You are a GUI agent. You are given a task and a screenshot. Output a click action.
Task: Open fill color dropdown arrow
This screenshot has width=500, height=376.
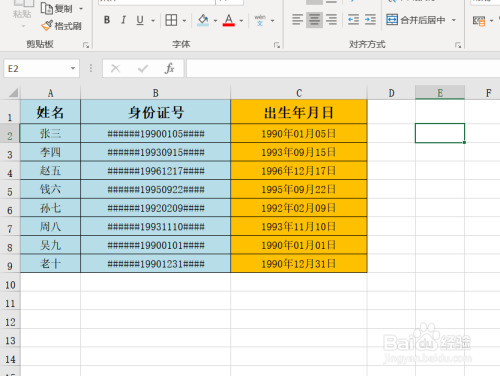pyautogui.click(x=215, y=21)
